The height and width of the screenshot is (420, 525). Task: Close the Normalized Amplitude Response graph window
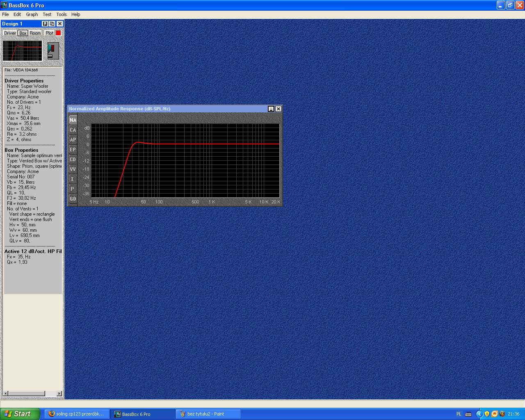pos(278,109)
